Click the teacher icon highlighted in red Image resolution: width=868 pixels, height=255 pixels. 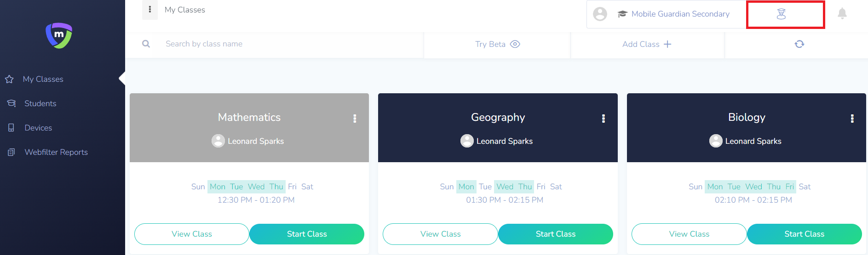tap(781, 14)
